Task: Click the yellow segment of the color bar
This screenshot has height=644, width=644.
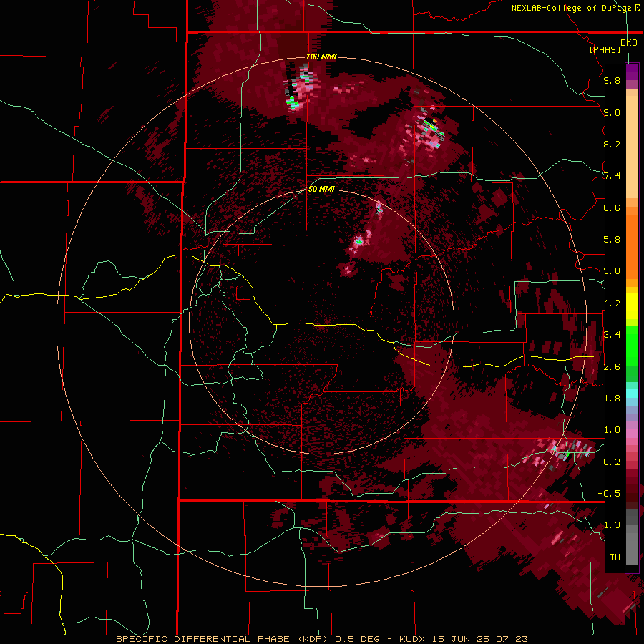Action: point(632,306)
